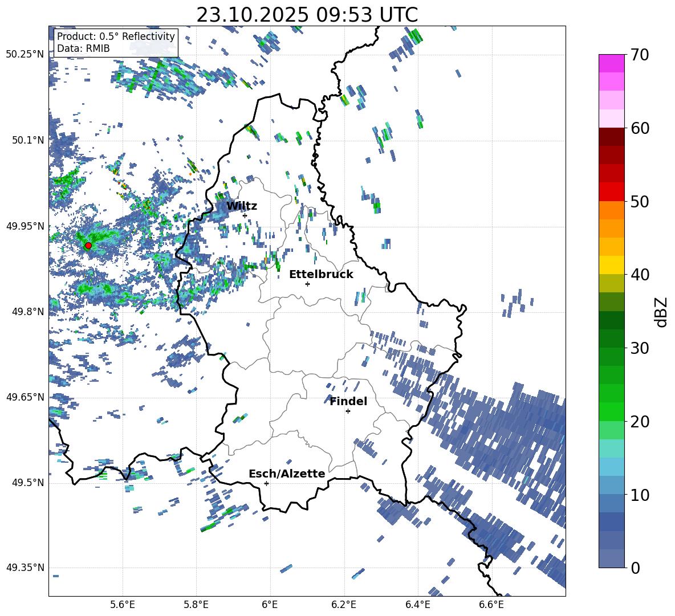Click the 0 value on the colorbar

pyautogui.click(x=635, y=568)
